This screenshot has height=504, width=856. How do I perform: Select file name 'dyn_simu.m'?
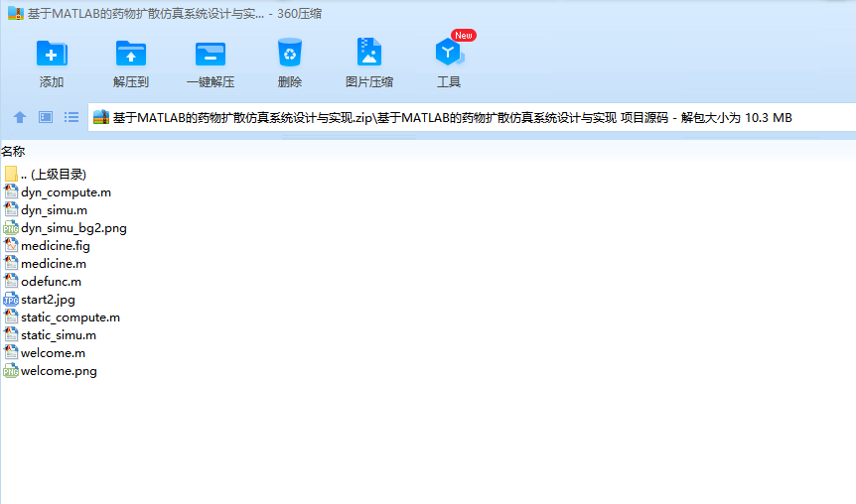(54, 210)
